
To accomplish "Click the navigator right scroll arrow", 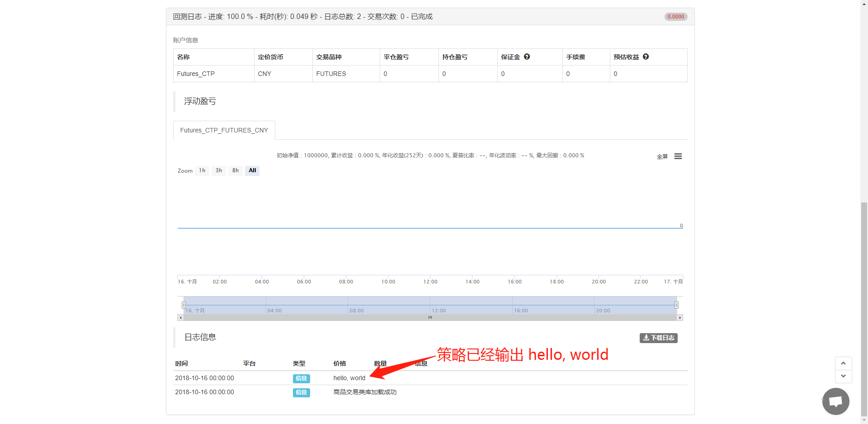I will tap(679, 318).
